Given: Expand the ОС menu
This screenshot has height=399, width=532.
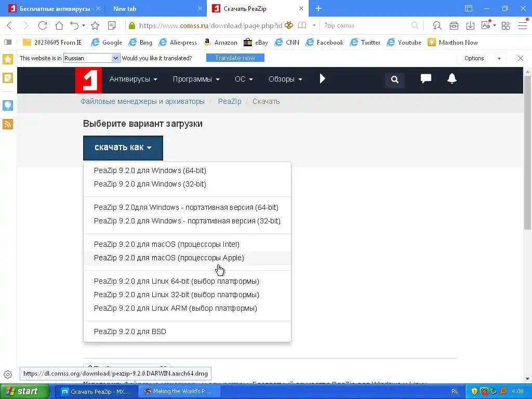Looking at the screenshot, I should coord(244,79).
